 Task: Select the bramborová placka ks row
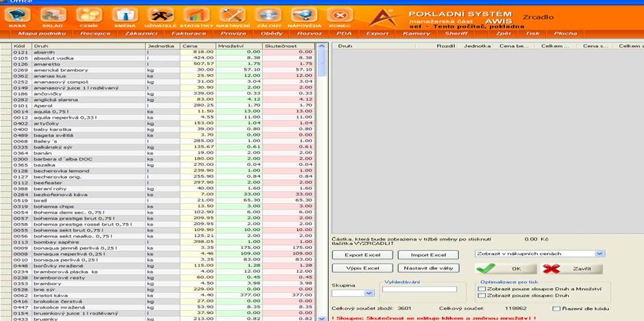(158, 272)
